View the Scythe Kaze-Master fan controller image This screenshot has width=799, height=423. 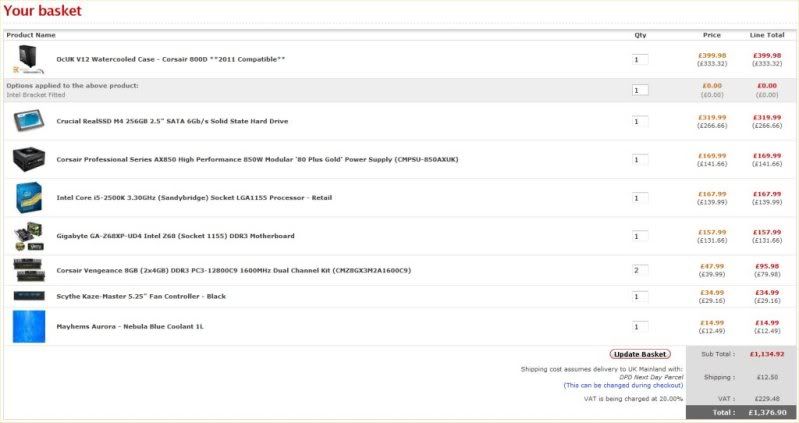coord(29,296)
